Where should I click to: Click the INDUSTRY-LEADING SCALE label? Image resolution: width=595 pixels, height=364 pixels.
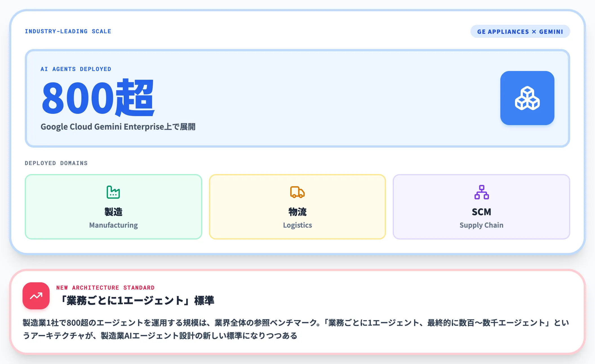(x=68, y=31)
